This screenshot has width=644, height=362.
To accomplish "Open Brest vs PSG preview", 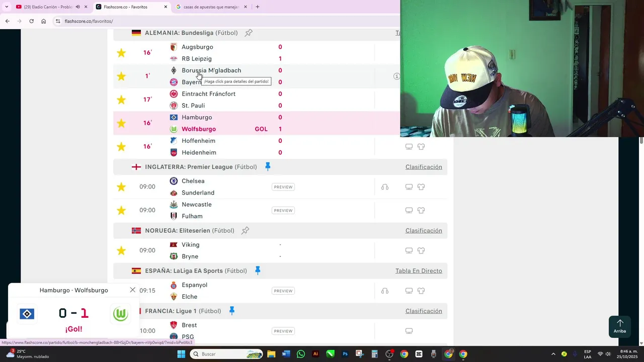I will [283, 331].
